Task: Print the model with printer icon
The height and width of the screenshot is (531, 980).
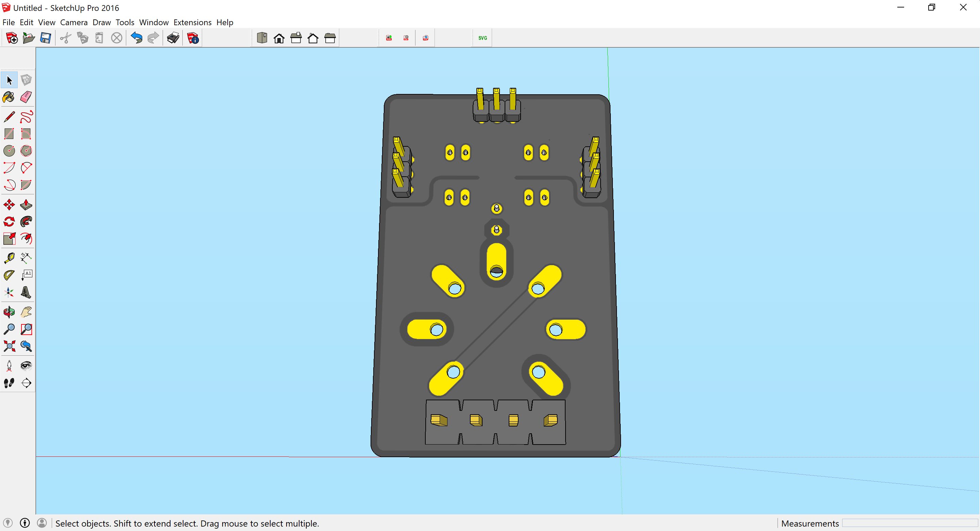Action: 173,38
